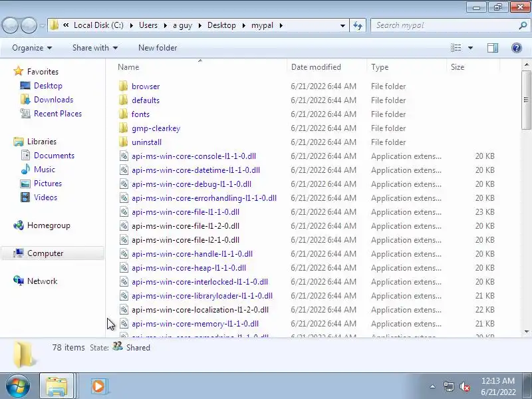
Task: Select Homegroup in the navigation pane
Action: [49, 225]
